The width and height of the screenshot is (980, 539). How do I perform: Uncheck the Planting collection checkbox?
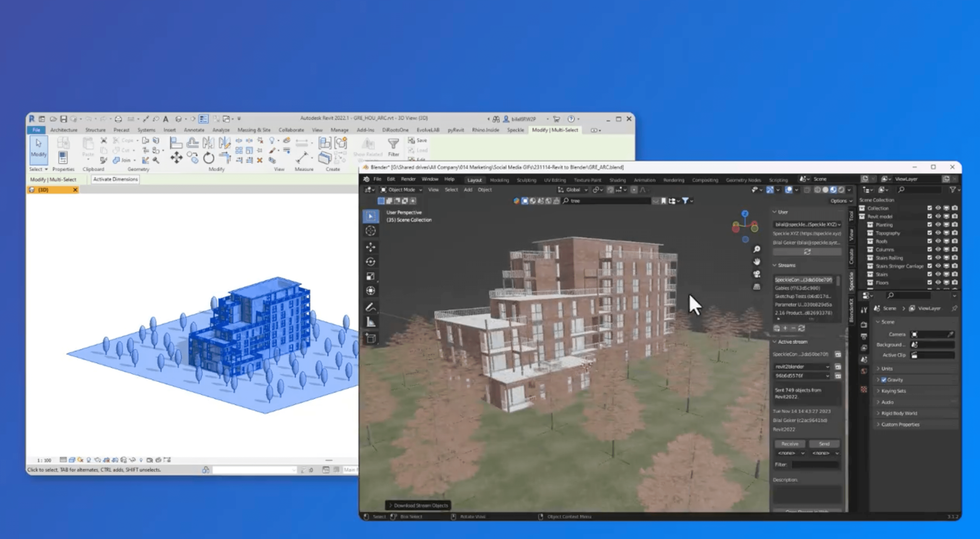point(930,225)
